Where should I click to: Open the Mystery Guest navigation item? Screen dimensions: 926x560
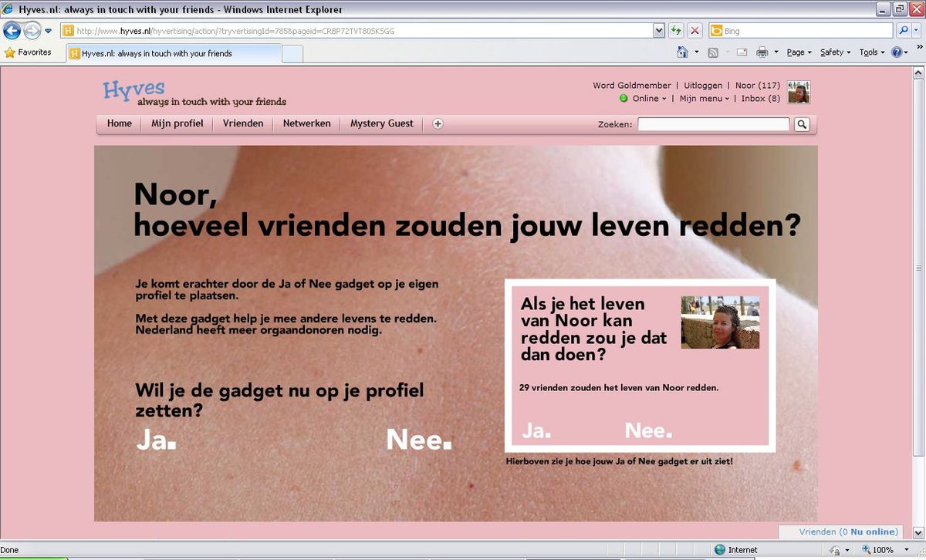[382, 123]
